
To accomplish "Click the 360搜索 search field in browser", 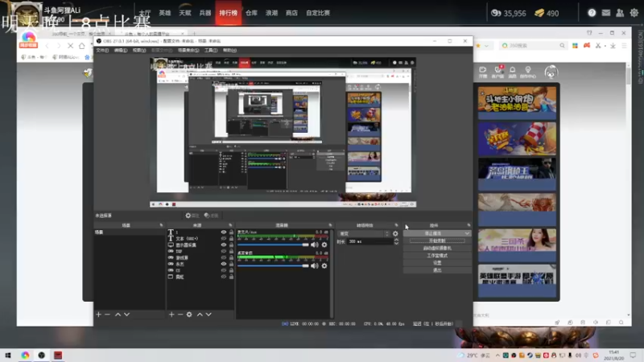I will (532, 46).
